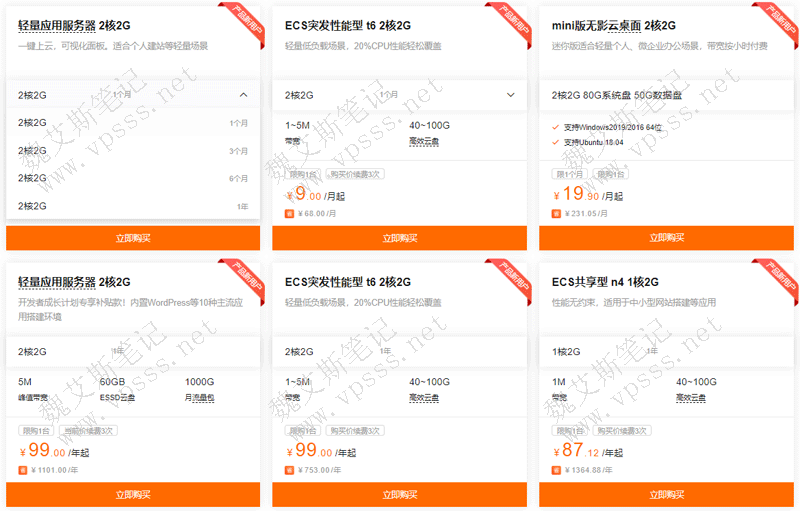Viewport: 800px width, 511px height.
Task: Click the 高效云盘 label beside 1~5M on monthly t6 card
Action: pyautogui.click(x=424, y=141)
